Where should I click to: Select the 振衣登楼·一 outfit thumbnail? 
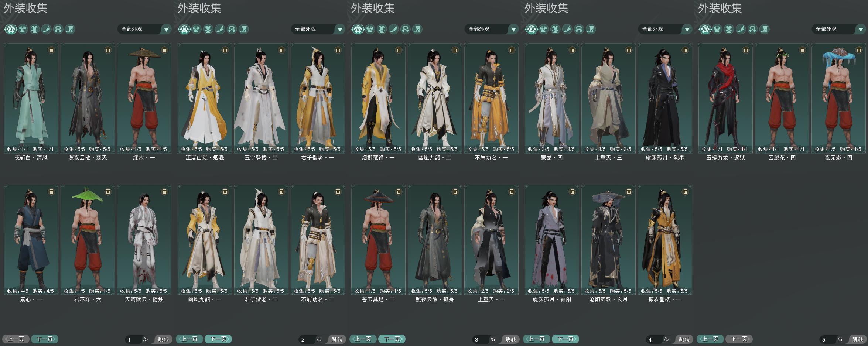pos(665,240)
